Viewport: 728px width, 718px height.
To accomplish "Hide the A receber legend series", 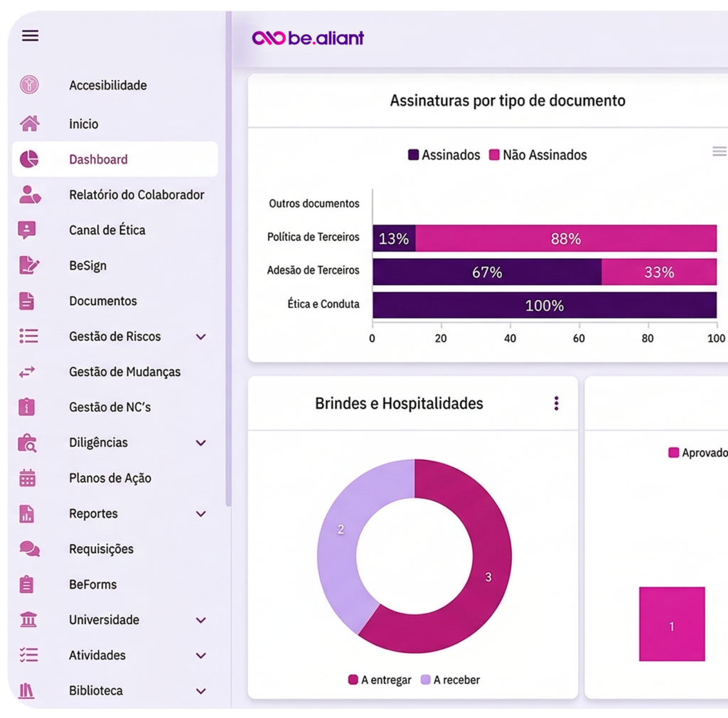I will [x=450, y=680].
